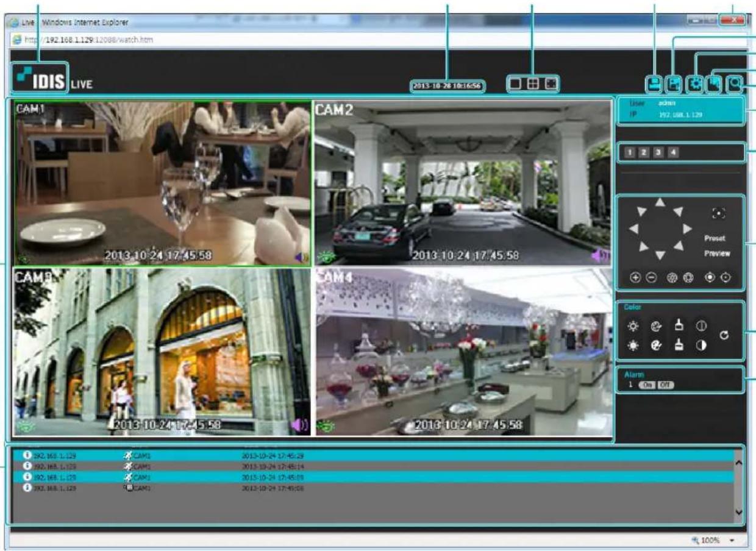Toggle audio speaker icon on CAM1
756x551 pixels.
[302, 257]
